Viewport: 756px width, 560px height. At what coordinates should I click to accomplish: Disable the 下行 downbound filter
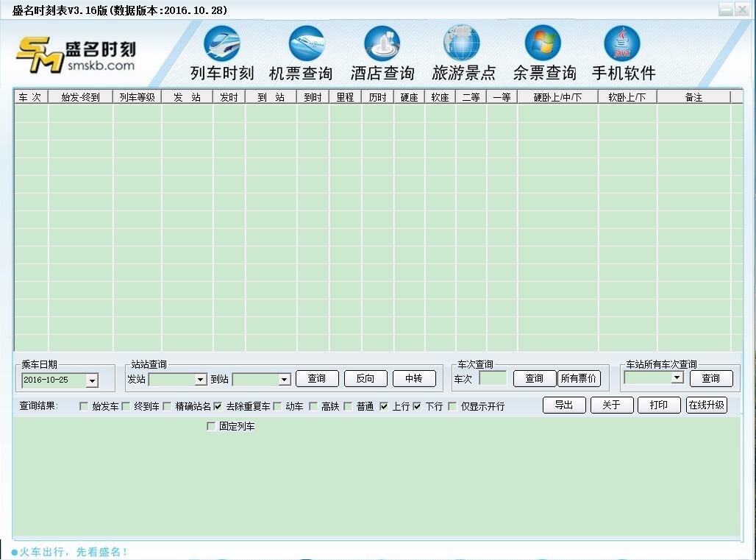417,405
